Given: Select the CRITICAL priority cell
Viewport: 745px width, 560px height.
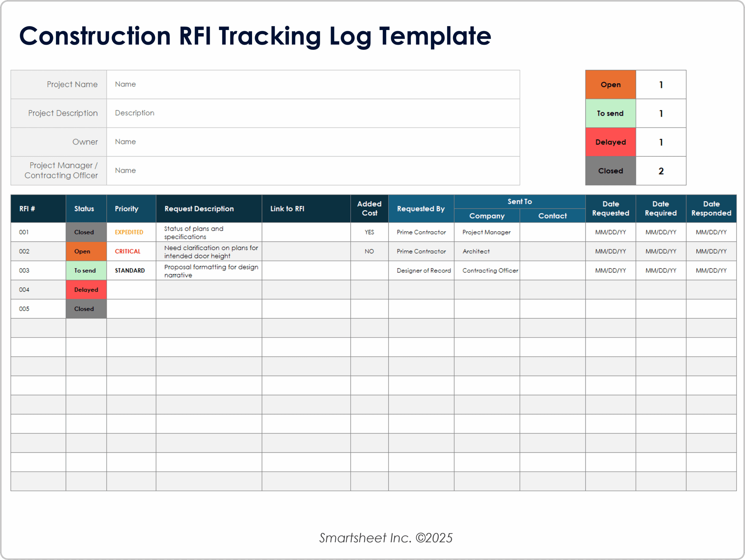Looking at the screenshot, I should tap(131, 251).
